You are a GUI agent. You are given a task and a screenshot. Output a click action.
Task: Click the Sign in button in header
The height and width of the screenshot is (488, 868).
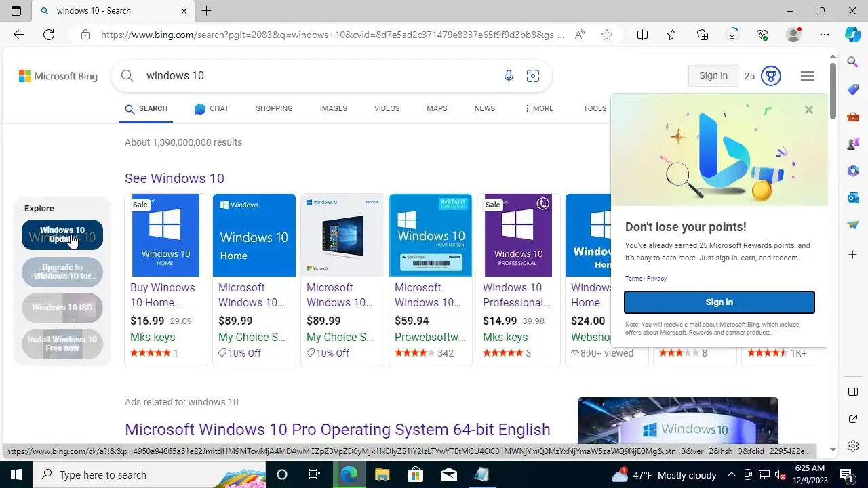[x=713, y=76]
